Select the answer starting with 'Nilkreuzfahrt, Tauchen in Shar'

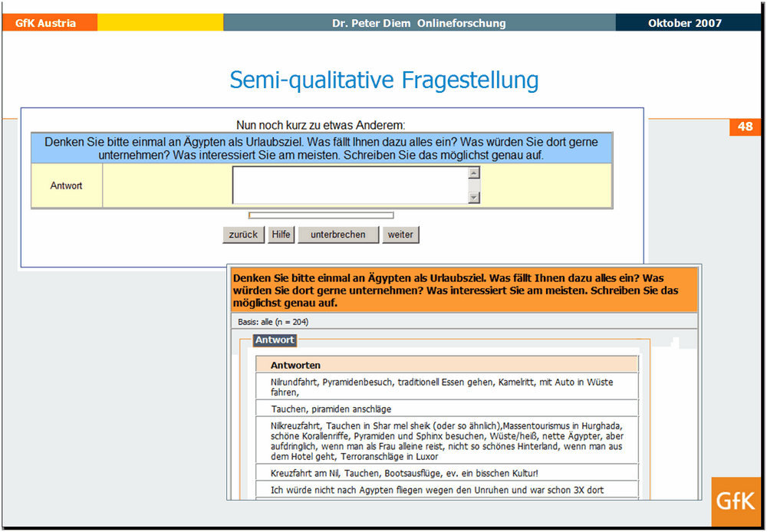(446, 441)
